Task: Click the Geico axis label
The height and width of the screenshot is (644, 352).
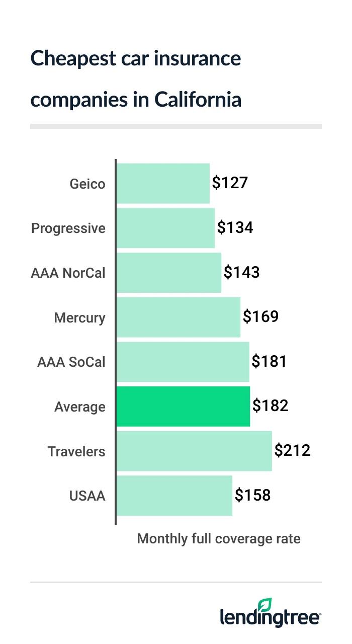Action: [x=87, y=184]
